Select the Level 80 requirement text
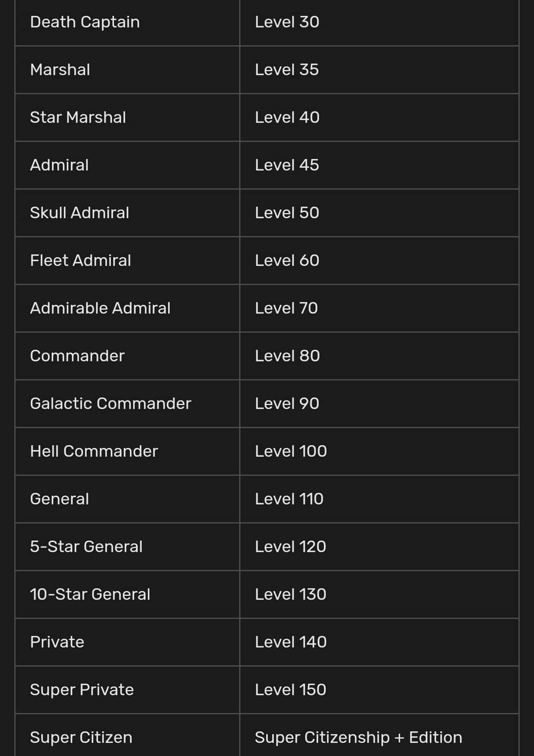This screenshot has width=534, height=756. 287,356
